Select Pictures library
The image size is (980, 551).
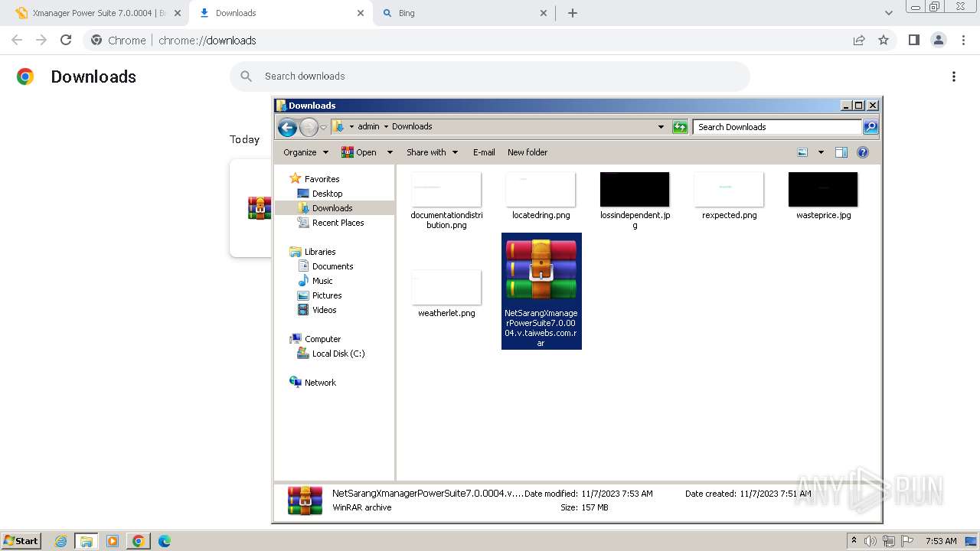click(327, 295)
